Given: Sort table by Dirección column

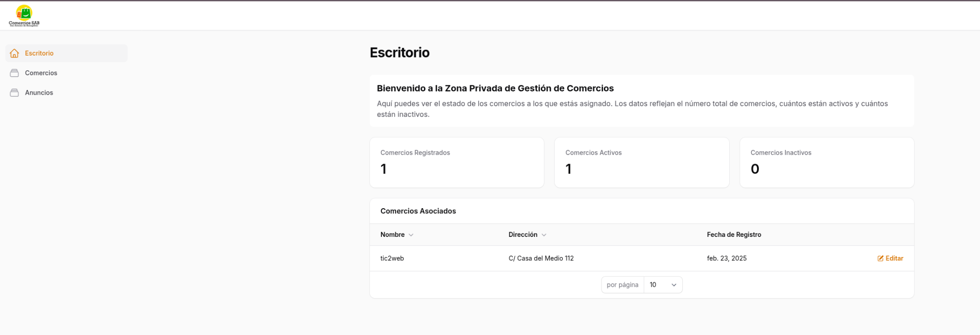Looking at the screenshot, I should tap(523, 234).
